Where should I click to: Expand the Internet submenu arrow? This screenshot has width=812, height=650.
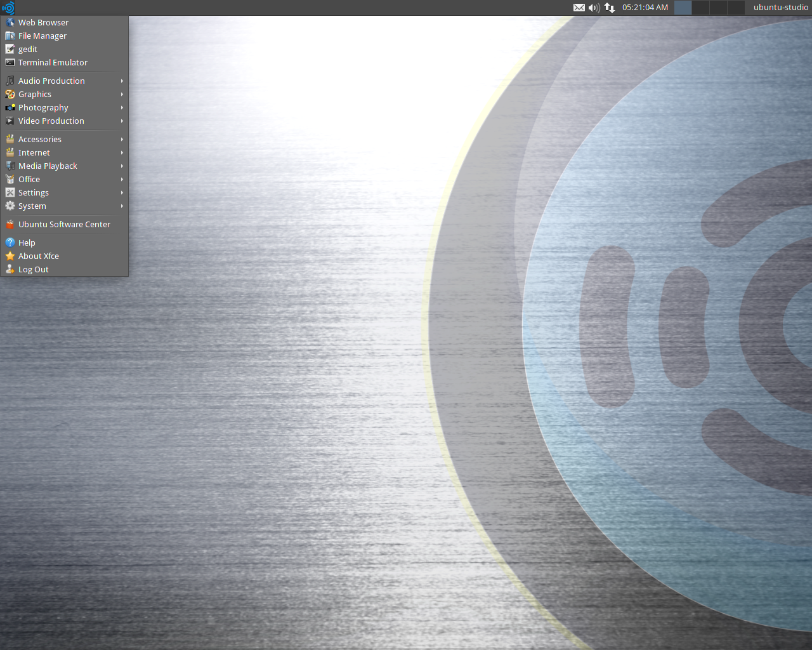point(122,152)
